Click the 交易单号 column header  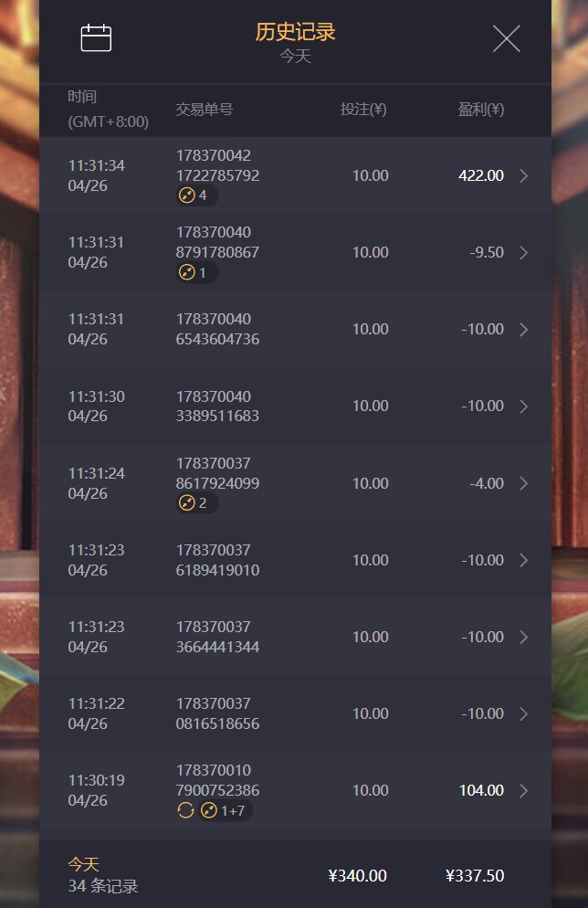pyautogui.click(x=205, y=110)
